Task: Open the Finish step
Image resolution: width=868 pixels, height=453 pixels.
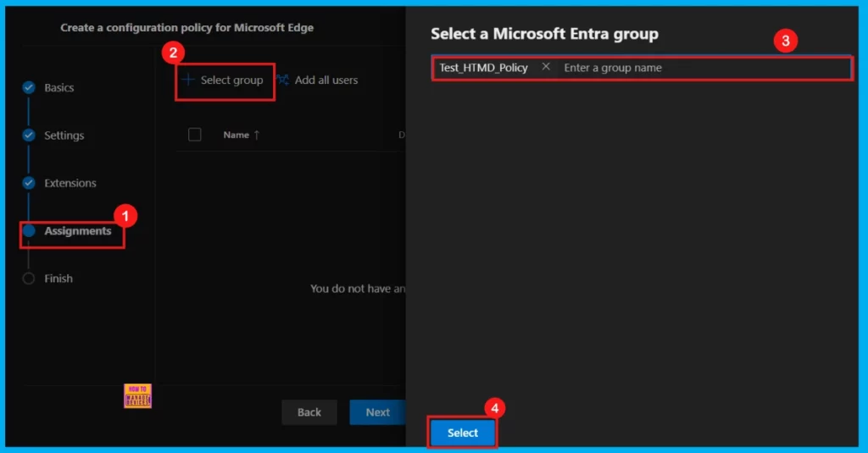Action: [58, 279]
